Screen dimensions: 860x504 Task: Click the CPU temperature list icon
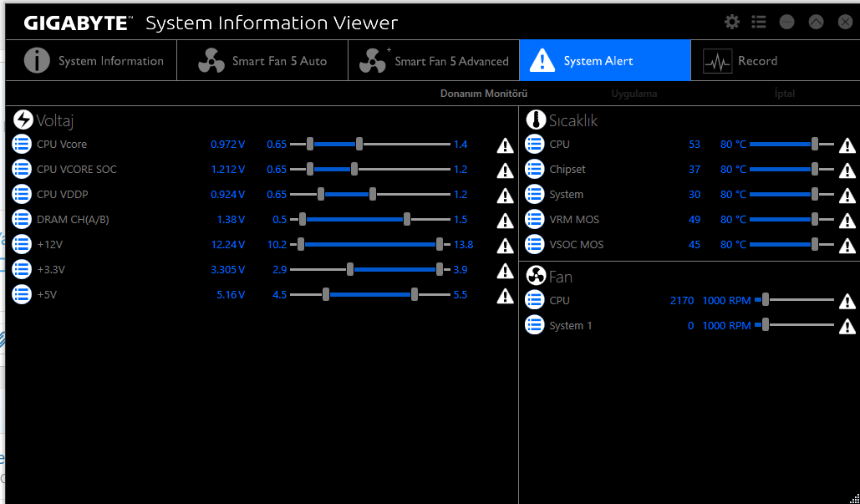click(x=535, y=145)
